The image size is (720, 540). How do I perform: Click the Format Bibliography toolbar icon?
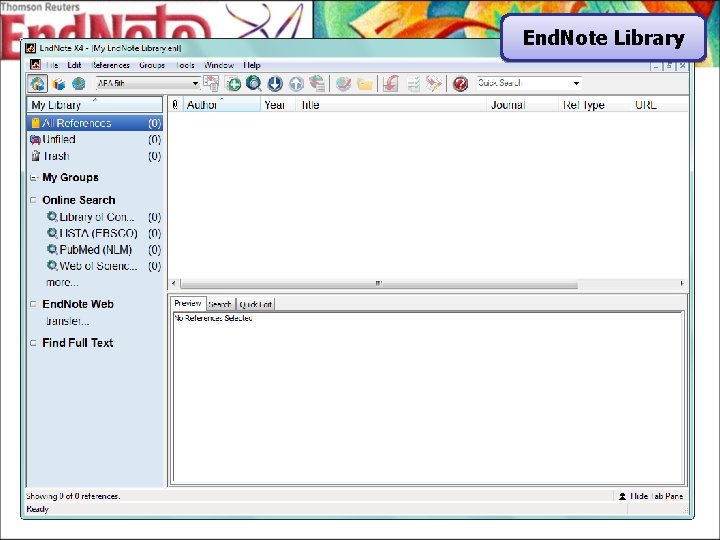[x=413, y=84]
